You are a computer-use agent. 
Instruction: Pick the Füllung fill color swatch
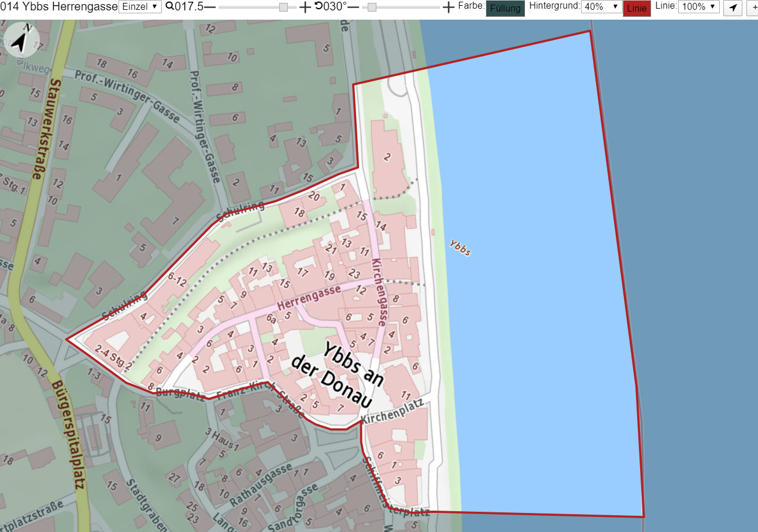click(505, 8)
